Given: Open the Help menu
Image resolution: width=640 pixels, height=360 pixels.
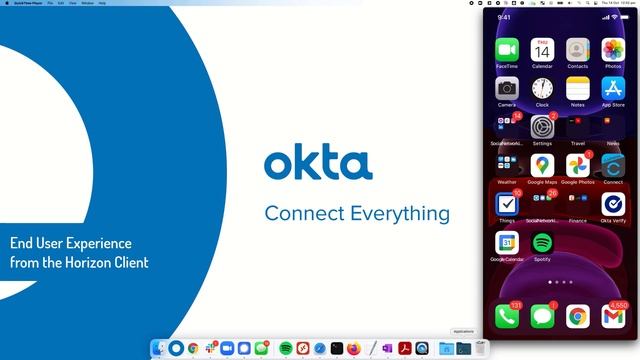Looking at the screenshot, I should pos(102,3).
